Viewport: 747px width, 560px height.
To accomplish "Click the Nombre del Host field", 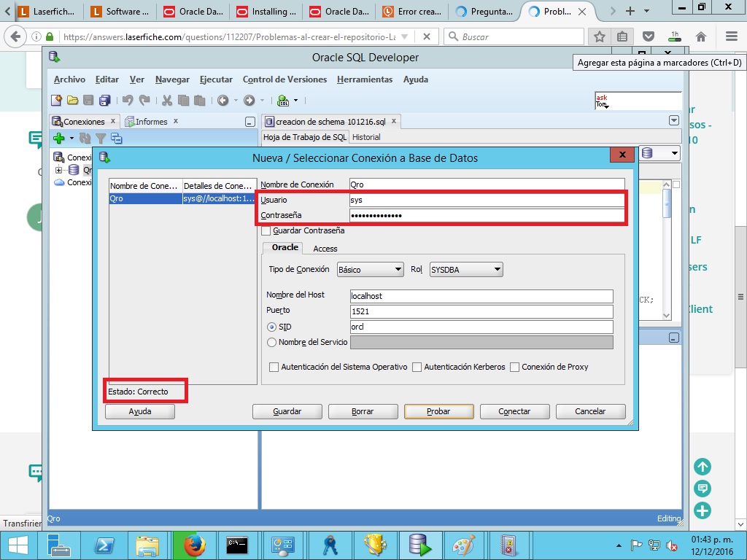I will pos(481,296).
